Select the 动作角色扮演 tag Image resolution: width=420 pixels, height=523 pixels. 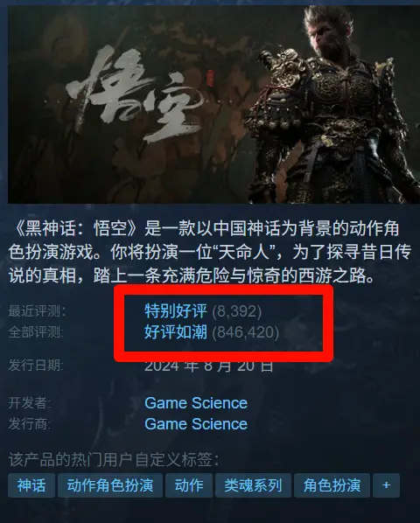tap(110, 485)
